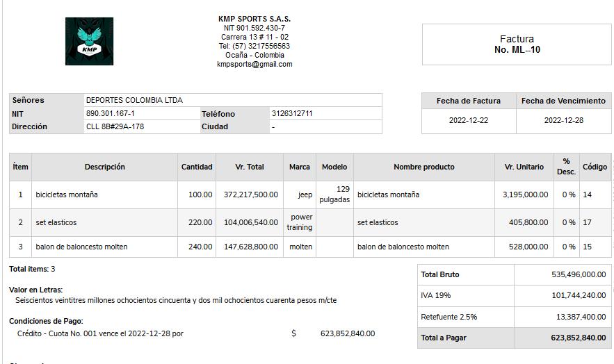This screenshot has height=364, width=614.
Task: Click the Total a Pagar amount
Action: (x=578, y=338)
